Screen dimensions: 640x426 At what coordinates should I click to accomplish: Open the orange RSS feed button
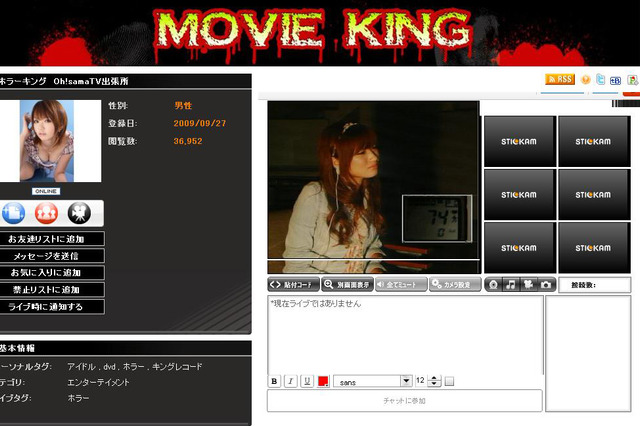560,79
